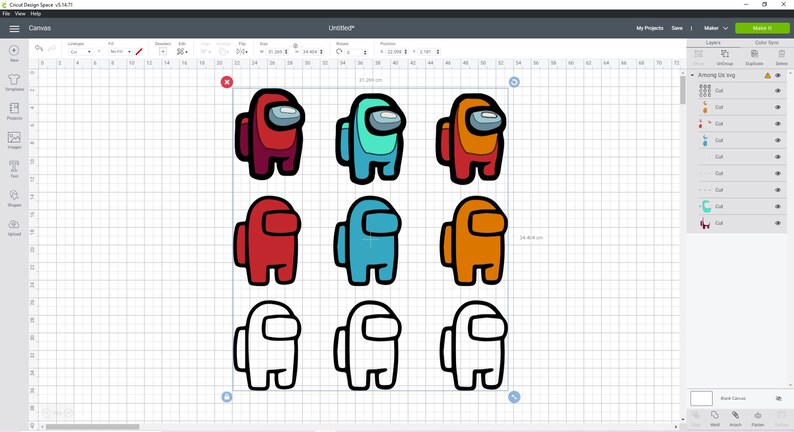
Task: Switch to the Color Sync tab
Action: [x=767, y=43]
